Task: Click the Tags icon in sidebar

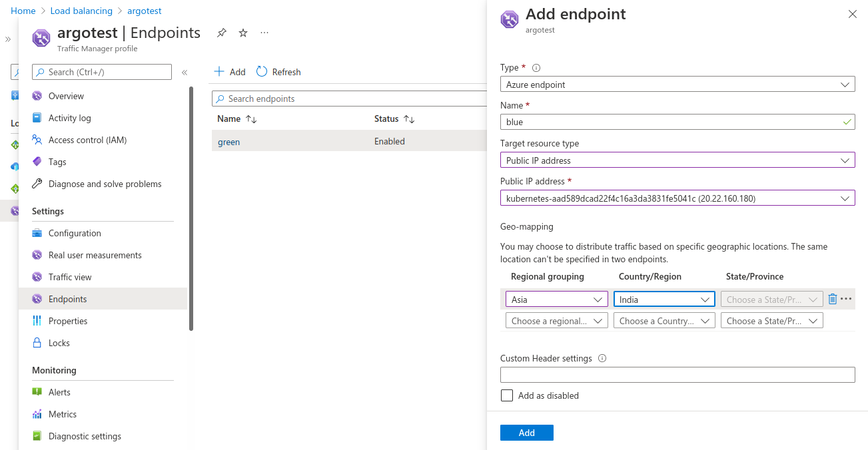Action: [37, 162]
